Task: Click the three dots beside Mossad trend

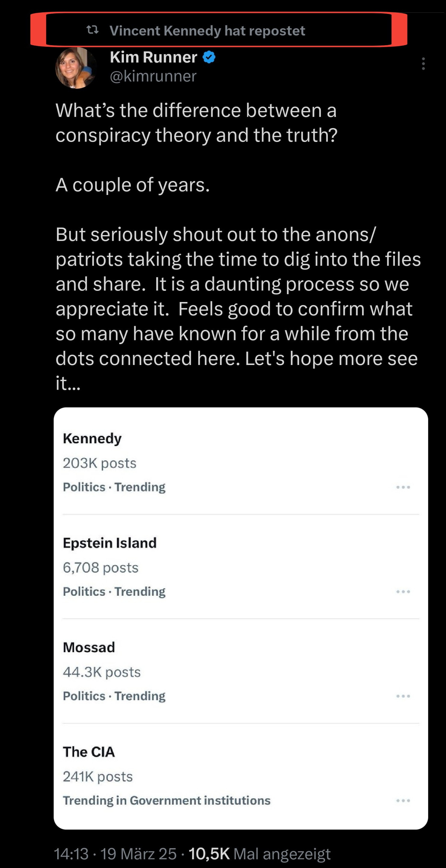Action: tap(403, 696)
